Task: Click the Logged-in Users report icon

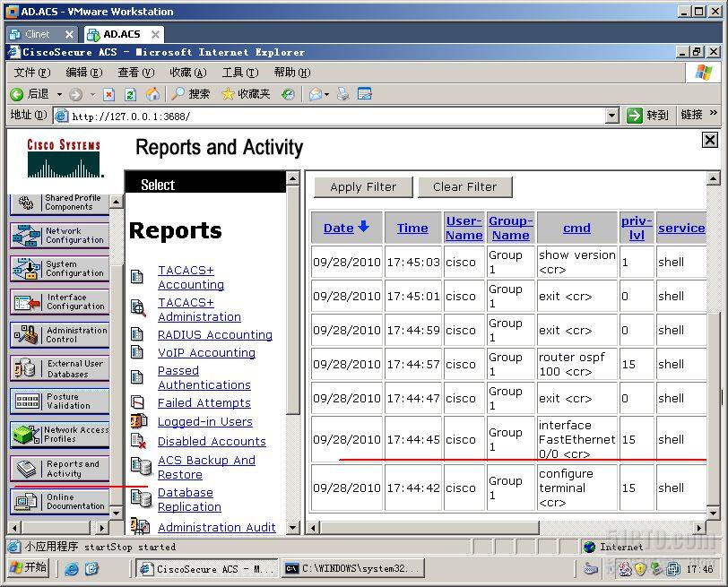Action: 139,421
